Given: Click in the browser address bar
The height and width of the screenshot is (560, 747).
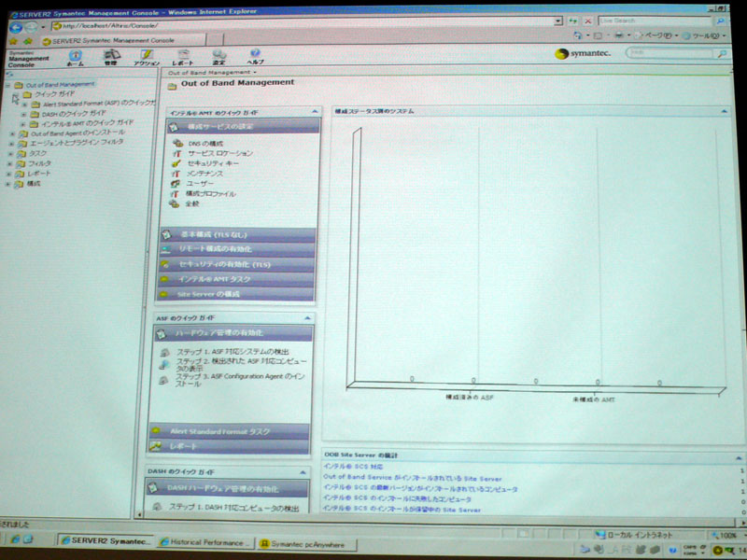Looking at the screenshot, I should click(x=307, y=25).
